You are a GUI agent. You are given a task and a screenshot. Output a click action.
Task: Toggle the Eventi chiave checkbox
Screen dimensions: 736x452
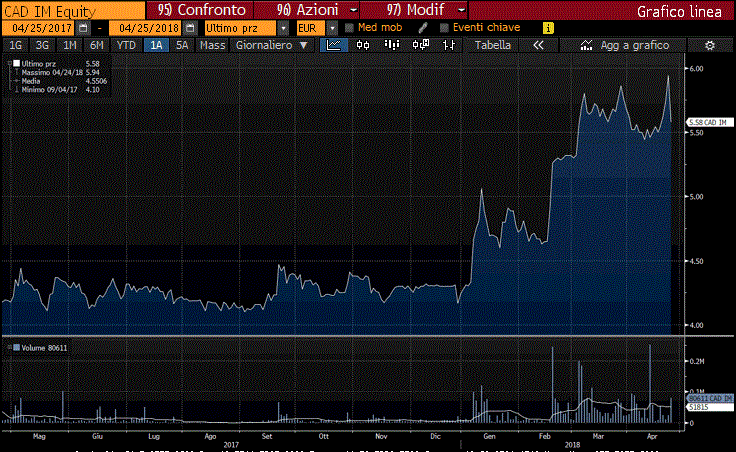click(x=443, y=28)
